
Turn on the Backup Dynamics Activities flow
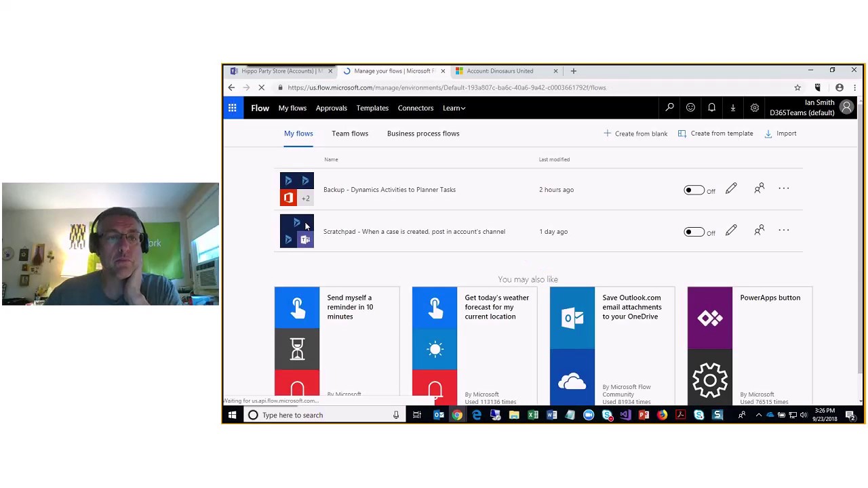click(694, 190)
